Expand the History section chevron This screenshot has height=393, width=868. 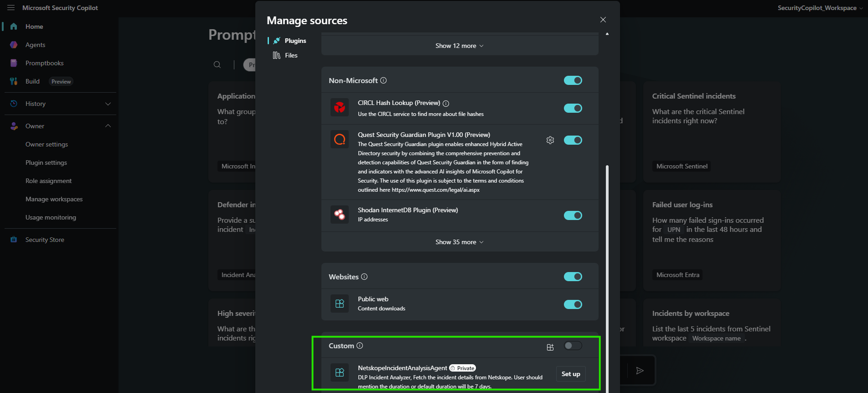click(x=108, y=104)
